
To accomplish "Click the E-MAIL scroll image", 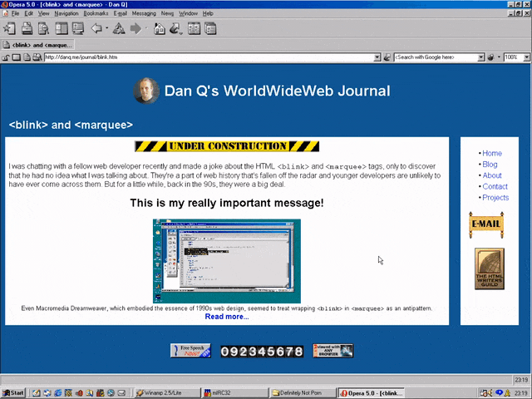I will point(486,224).
